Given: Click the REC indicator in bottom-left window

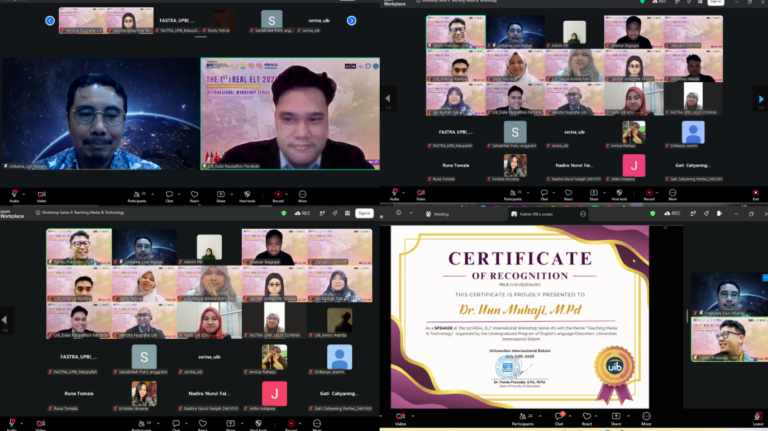Looking at the screenshot, I should tap(302, 213).
